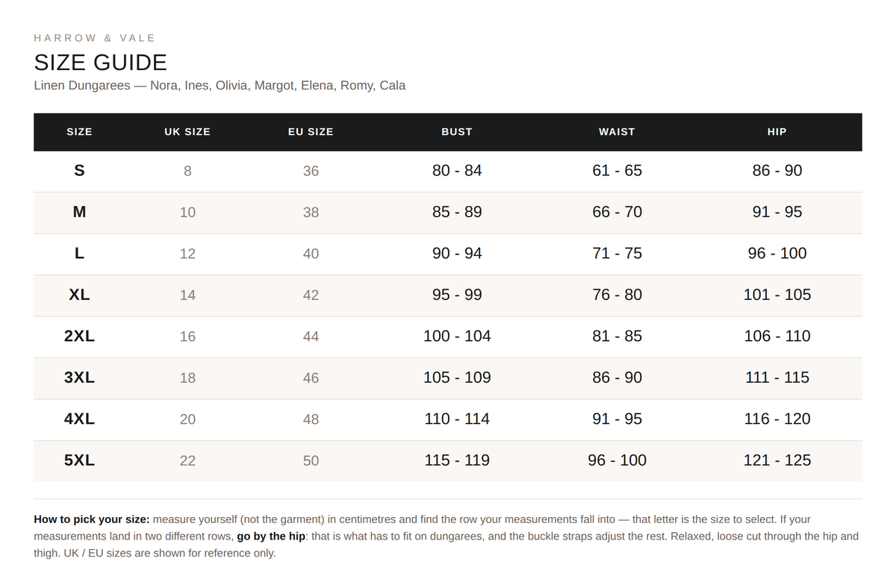Select the UK SIZE column header
The height and width of the screenshot is (588, 896).
pos(187,131)
